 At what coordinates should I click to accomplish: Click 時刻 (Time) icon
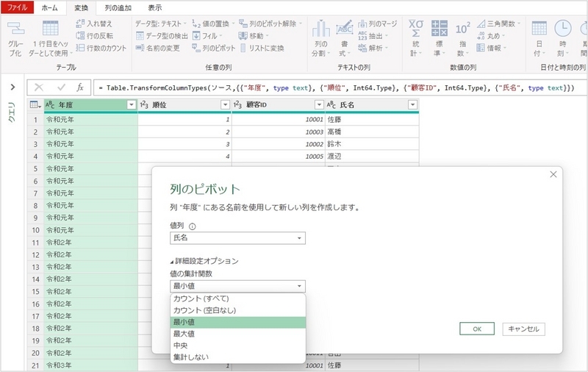click(x=562, y=29)
